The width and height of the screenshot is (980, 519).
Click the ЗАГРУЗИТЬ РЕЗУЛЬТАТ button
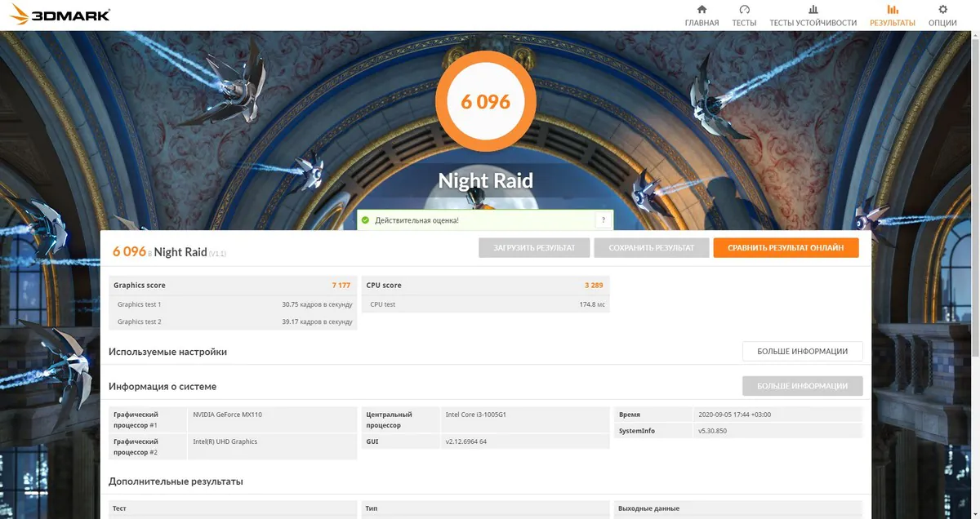coord(534,248)
